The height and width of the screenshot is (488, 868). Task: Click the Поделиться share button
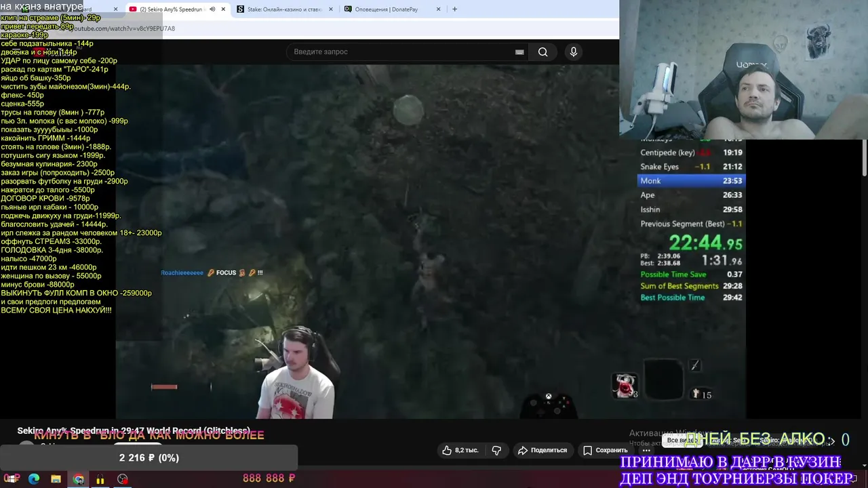tap(542, 450)
